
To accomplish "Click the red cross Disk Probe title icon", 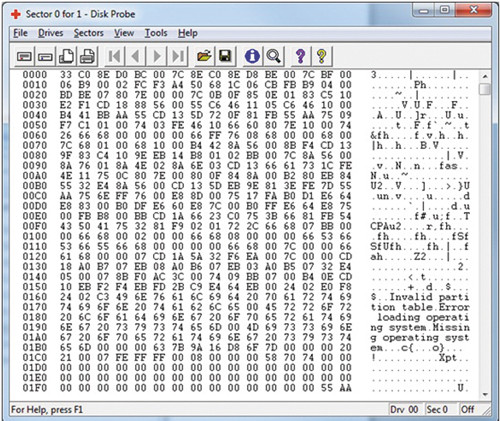I will coord(16,14).
